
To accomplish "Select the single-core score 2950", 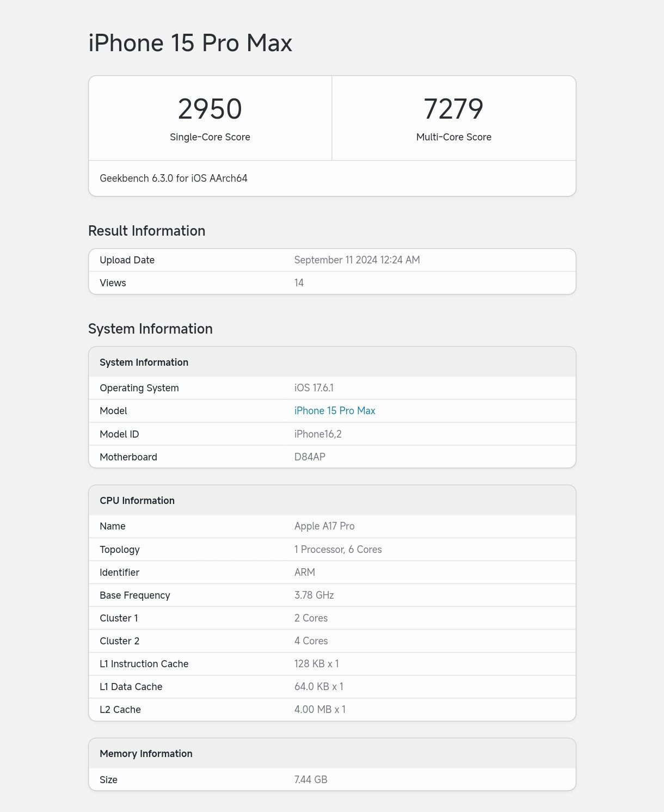I will 210,109.
